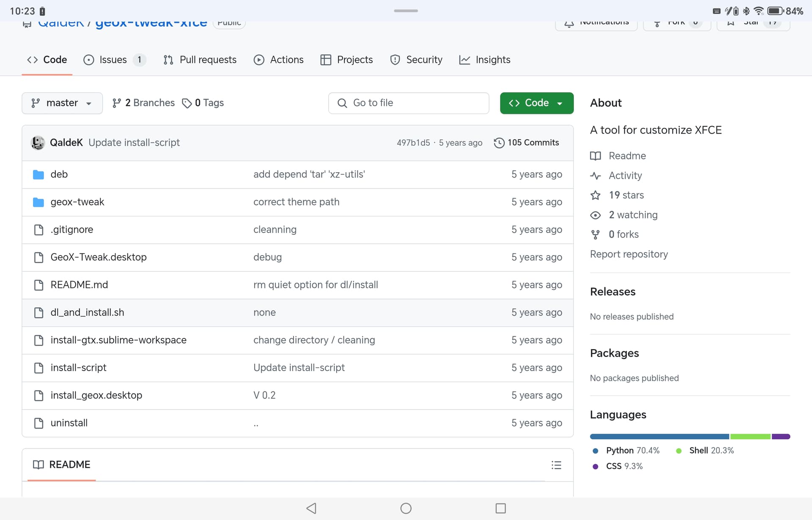
Task: Open the deb folder name
Action: 59,174
